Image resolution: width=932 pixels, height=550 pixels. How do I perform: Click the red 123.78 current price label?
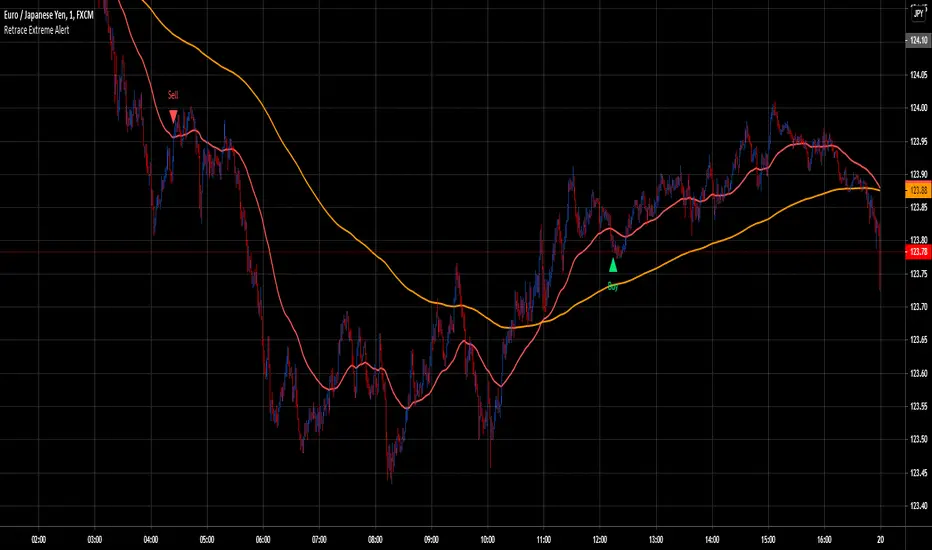pyautogui.click(x=918, y=252)
